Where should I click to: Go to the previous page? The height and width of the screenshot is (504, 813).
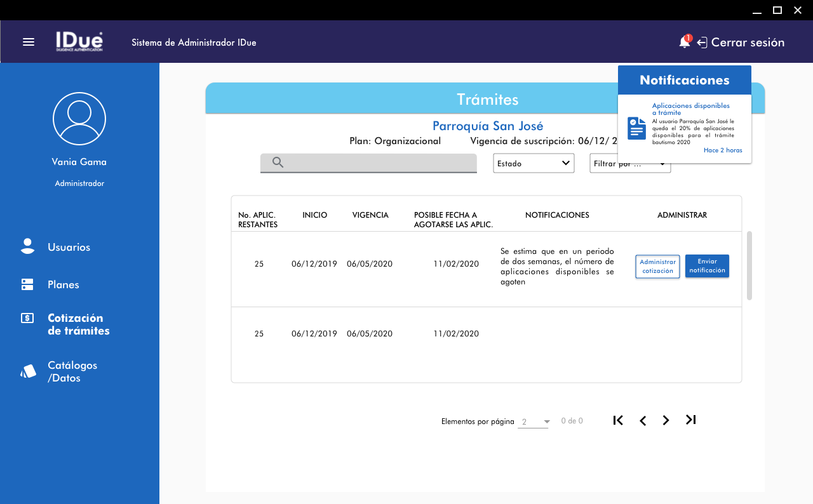pyautogui.click(x=643, y=421)
